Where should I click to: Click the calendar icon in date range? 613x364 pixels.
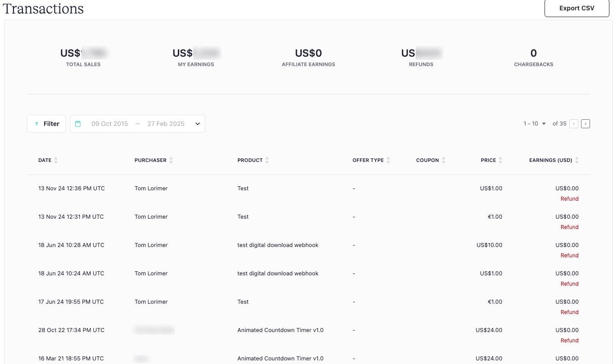point(78,124)
